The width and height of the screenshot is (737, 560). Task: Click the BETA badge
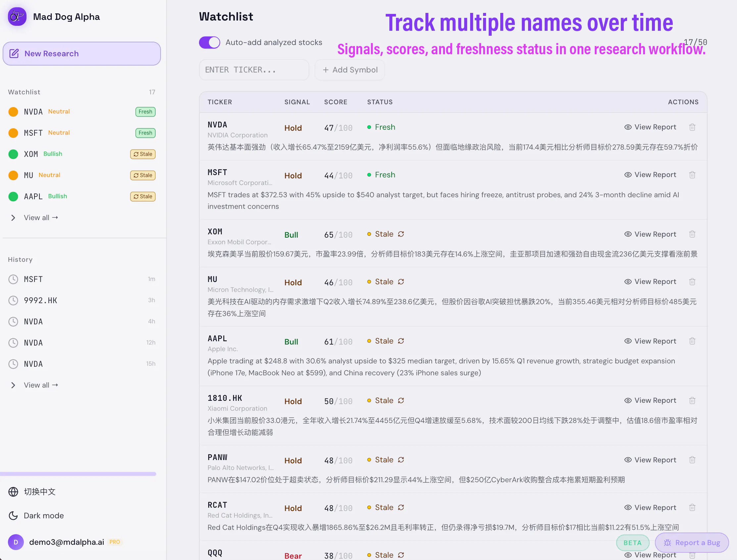pyautogui.click(x=632, y=543)
